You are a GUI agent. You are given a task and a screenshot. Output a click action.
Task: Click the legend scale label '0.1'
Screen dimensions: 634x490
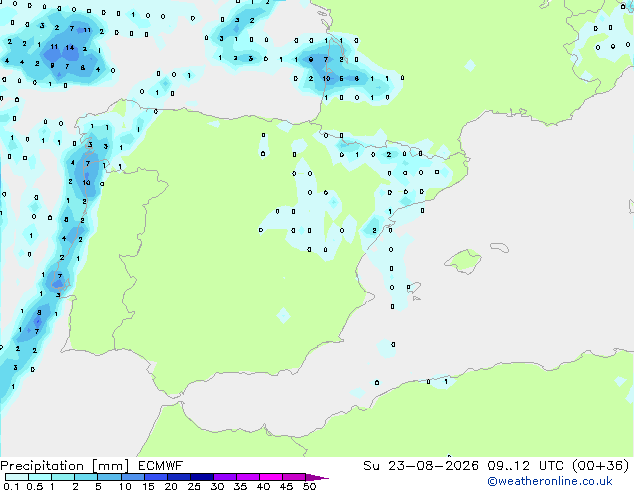(11, 486)
